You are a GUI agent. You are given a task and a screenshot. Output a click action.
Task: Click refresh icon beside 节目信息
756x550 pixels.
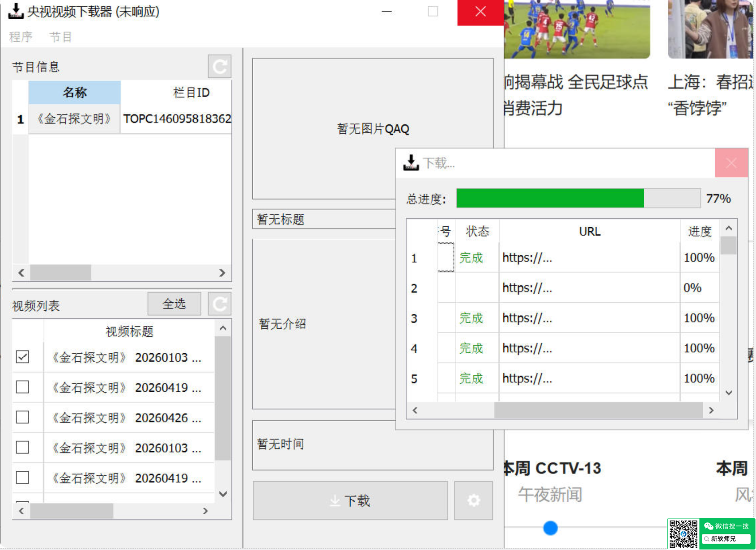pos(219,67)
